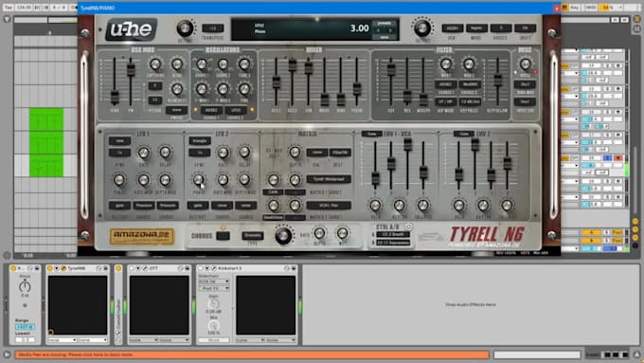Turn the Softsync knob in OSC MOD
The image size is (644, 363).
(x=155, y=64)
